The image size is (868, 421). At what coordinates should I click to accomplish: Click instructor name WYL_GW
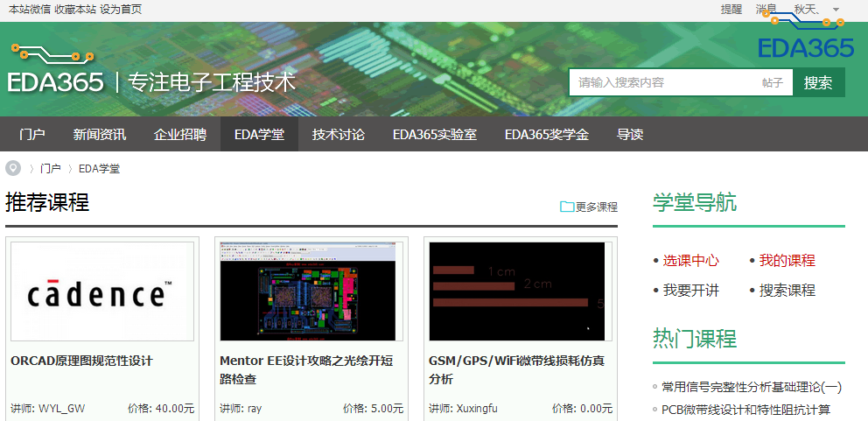[61, 409]
